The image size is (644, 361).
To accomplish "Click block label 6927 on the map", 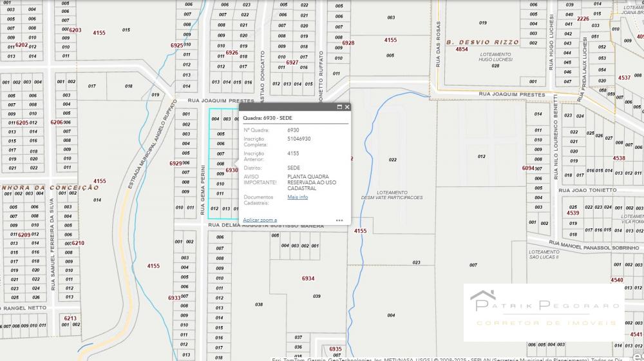I will [292, 63].
